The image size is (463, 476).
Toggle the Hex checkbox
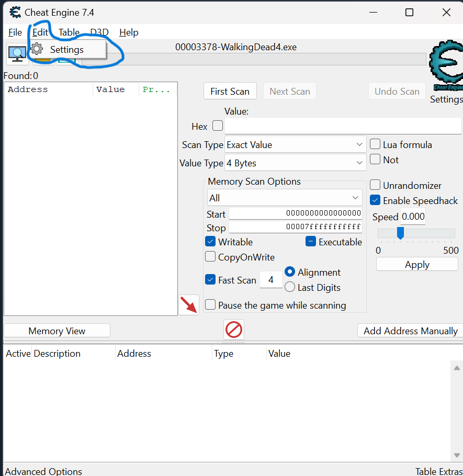click(x=218, y=126)
